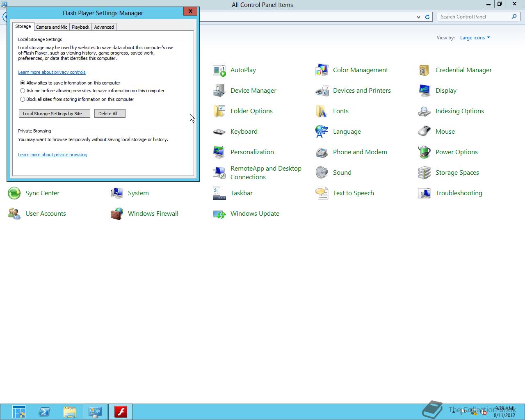This screenshot has height=420, width=525.
Task: Click the Delete All button
Action: coord(110,114)
